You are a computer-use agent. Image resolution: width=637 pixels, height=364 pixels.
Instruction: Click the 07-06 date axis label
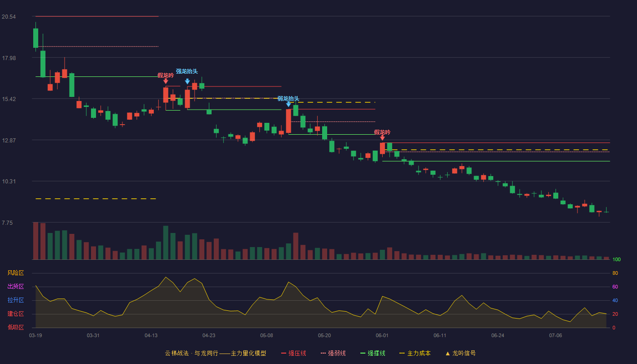[x=556, y=335]
